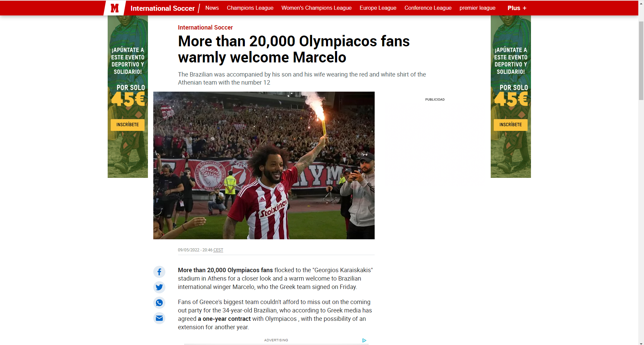Open Women's Champions League section

[316, 8]
